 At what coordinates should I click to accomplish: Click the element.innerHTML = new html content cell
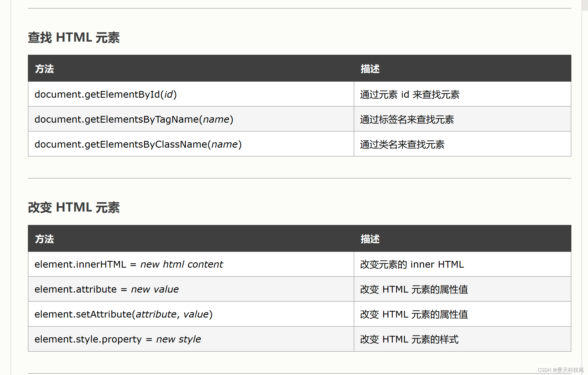191,264
